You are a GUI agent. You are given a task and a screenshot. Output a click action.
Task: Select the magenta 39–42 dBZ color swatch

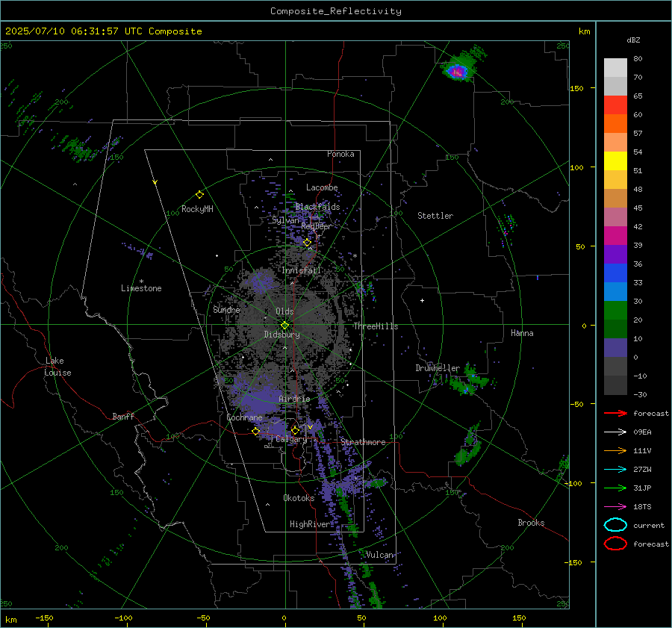click(615, 236)
